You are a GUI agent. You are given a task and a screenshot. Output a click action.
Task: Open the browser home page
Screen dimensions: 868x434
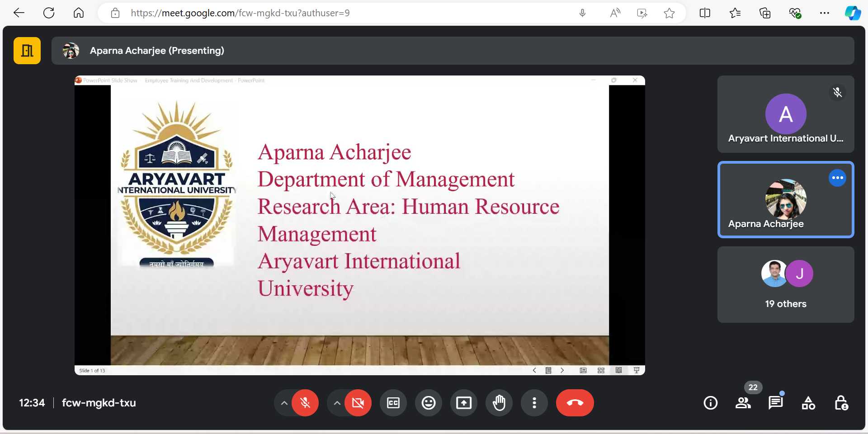click(79, 13)
